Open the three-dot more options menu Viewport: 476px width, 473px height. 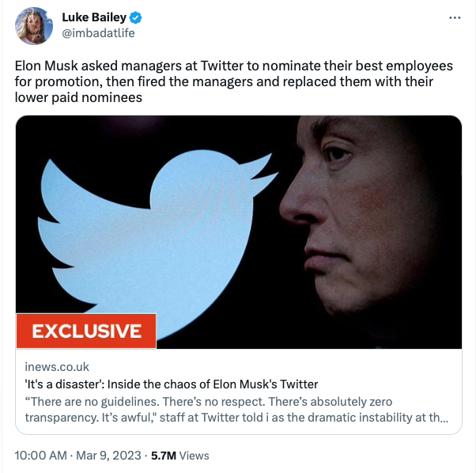point(455,17)
